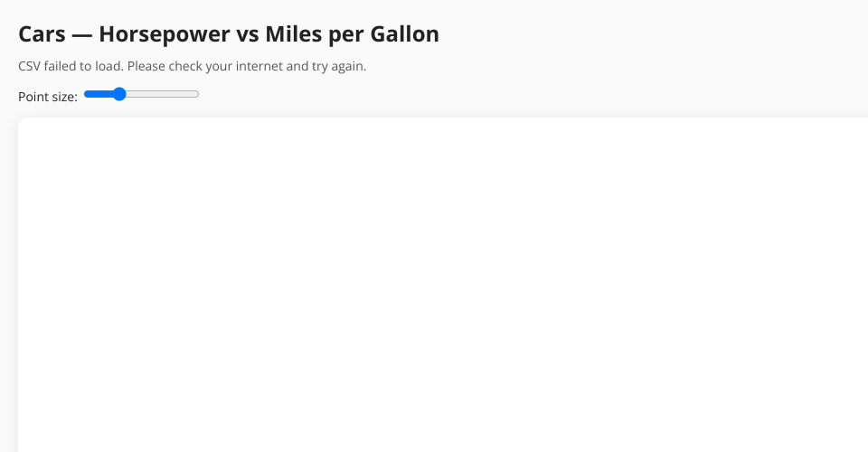868x452 pixels.
Task: Click "Miles per Gallon" in the heading
Action: (x=352, y=34)
